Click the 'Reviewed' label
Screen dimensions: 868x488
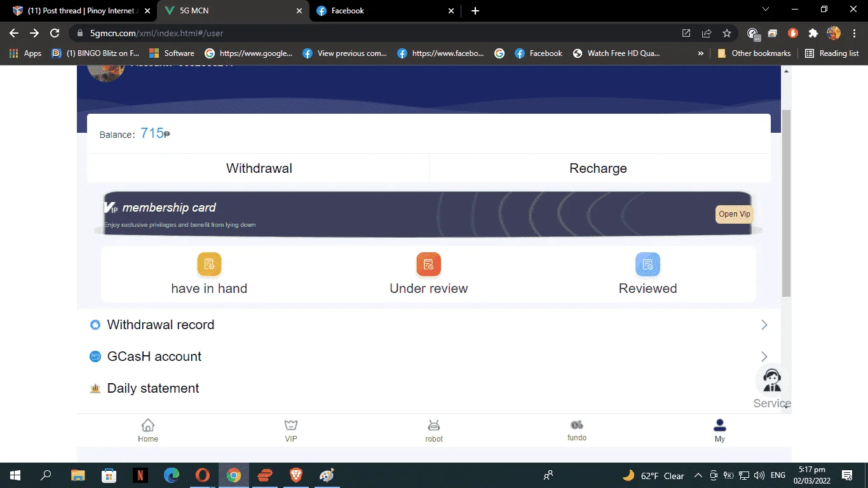(x=648, y=288)
